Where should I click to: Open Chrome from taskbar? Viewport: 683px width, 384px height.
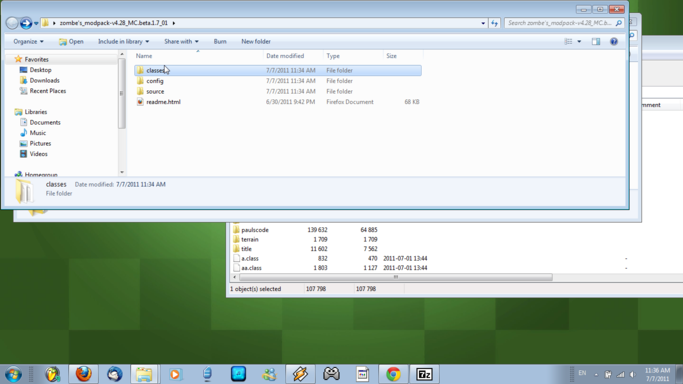point(393,374)
